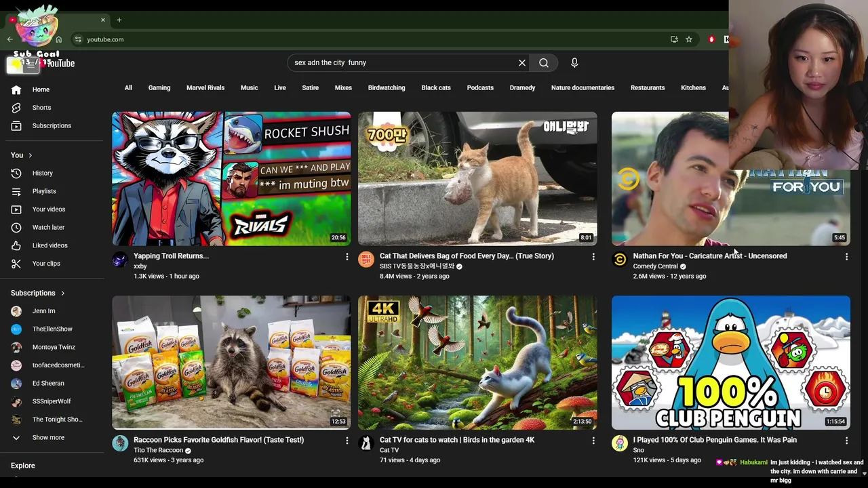The height and width of the screenshot is (488, 868).
Task: Bookmark page with the star icon
Action: click(x=689, y=39)
